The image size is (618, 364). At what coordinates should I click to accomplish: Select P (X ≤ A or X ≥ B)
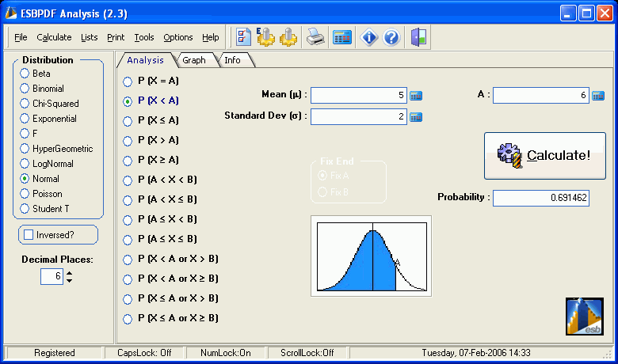[x=170, y=318]
